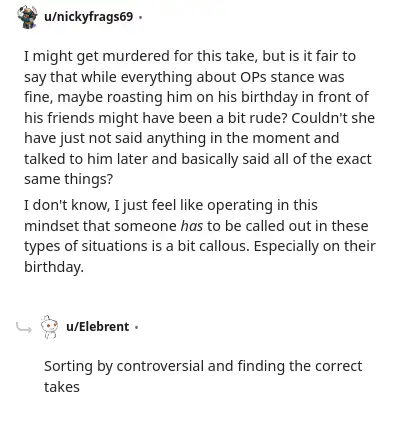Click the dot separator after u/Elebrent
This screenshot has width=400, height=422.
[136, 327]
